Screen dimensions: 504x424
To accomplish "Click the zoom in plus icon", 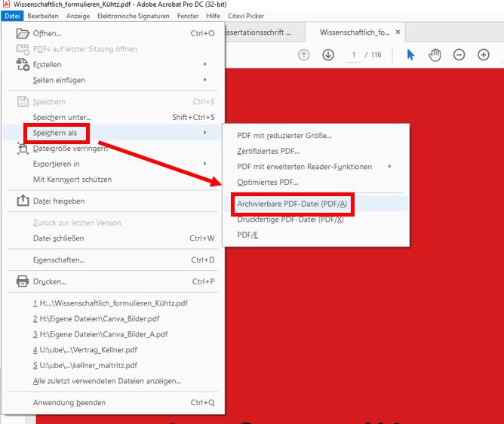I will (x=484, y=55).
